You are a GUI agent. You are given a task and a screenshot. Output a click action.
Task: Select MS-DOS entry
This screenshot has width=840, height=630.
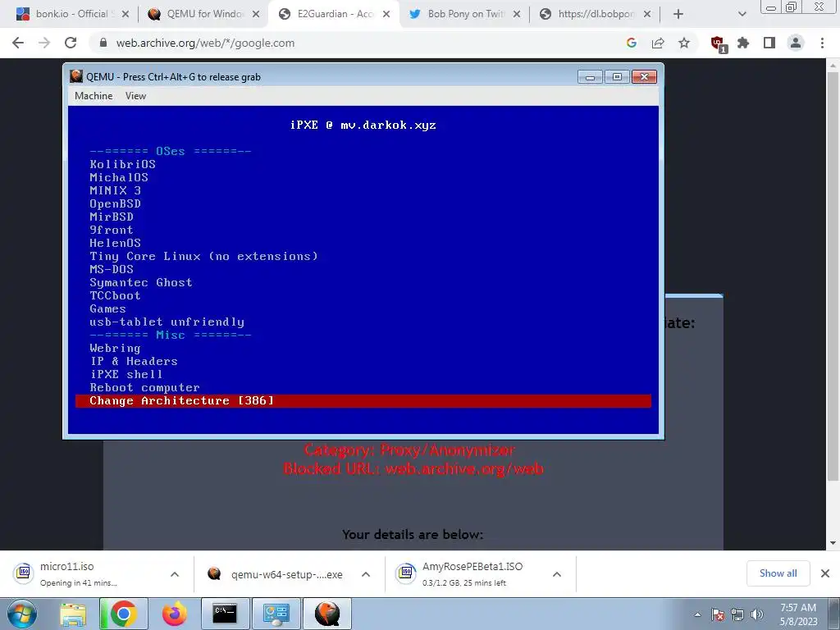pyautogui.click(x=112, y=269)
